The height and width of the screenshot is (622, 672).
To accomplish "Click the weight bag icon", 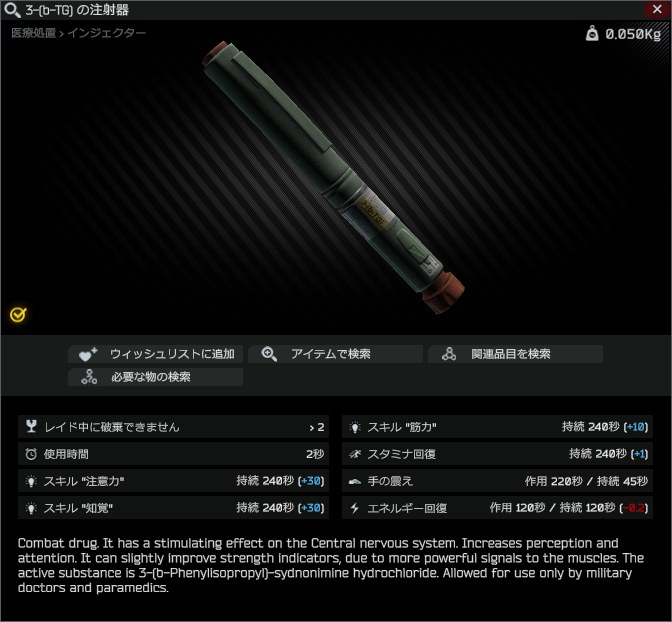I will (x=592, y=33).
